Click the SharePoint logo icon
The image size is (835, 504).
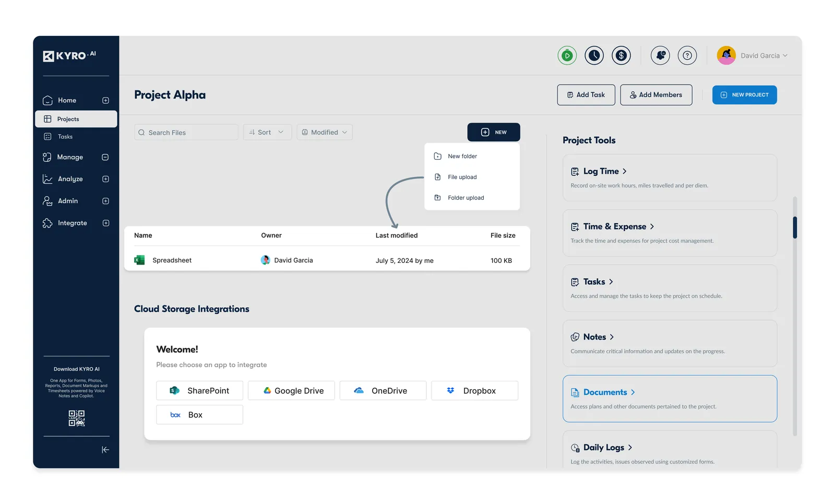175,391
